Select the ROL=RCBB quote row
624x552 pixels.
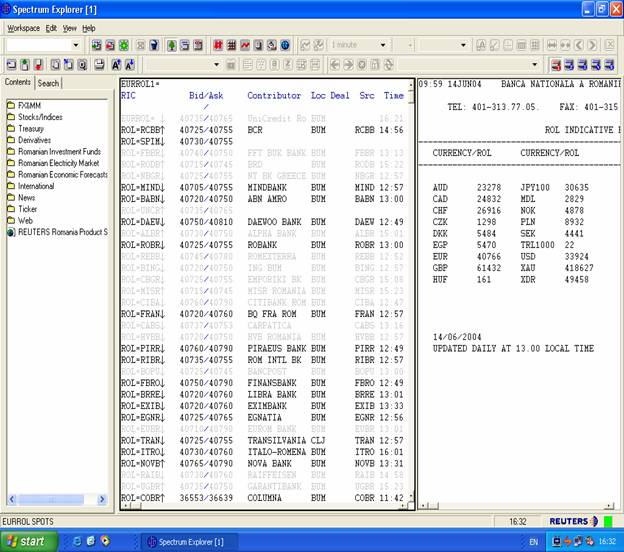[263, 130]
